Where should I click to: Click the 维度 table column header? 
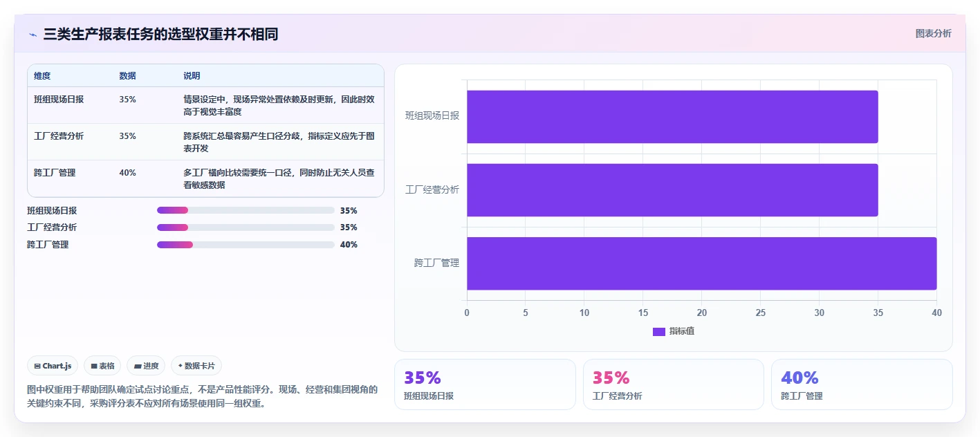tap(42, 75)
